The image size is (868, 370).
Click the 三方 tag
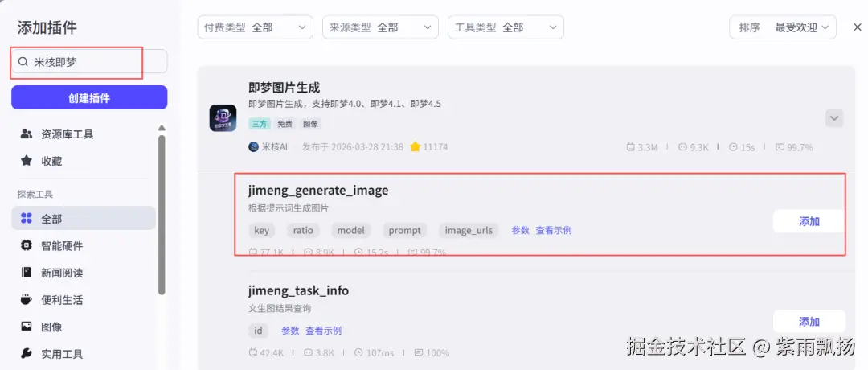[259, 124]
